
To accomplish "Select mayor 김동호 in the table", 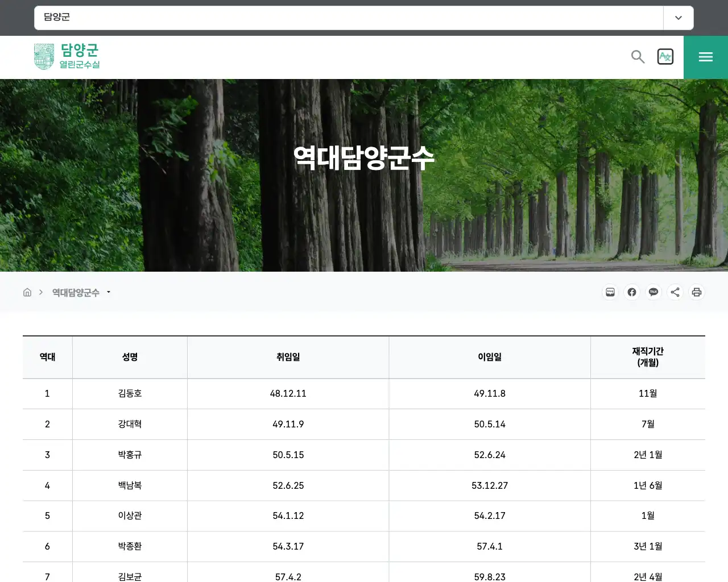I will coord(129,393).
